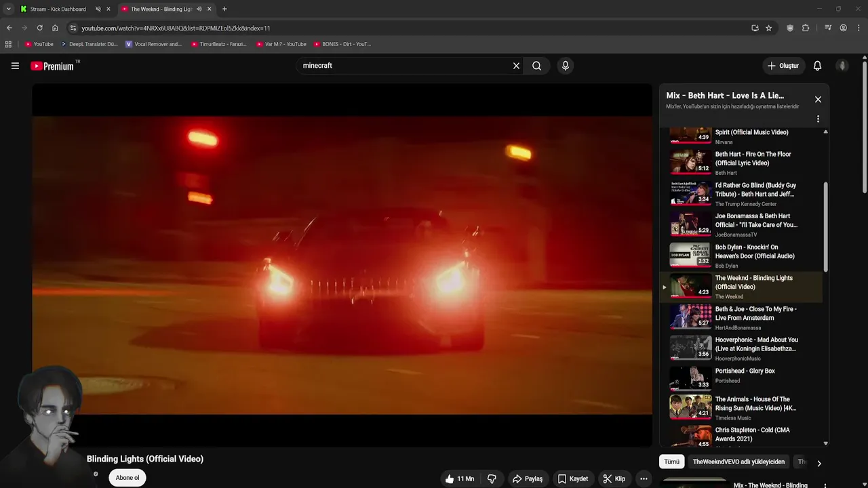Close the Kick Dashboard tab

pos(108,9)
